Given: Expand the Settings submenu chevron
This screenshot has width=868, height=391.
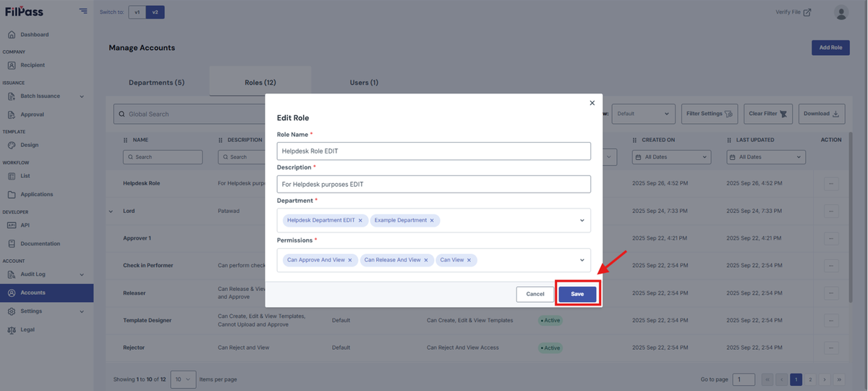Looking at the screenshot, I should click(x=82, y=311).
